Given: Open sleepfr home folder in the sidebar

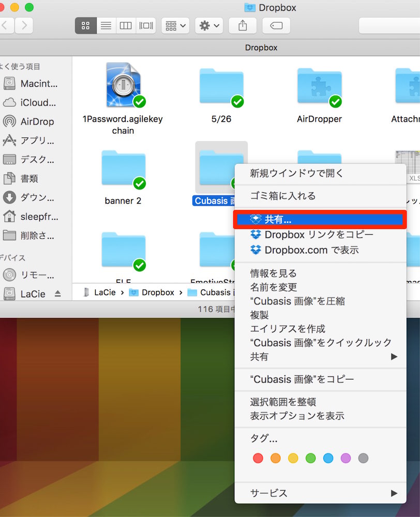Looking at the screenshot, I should click(31, 217).
